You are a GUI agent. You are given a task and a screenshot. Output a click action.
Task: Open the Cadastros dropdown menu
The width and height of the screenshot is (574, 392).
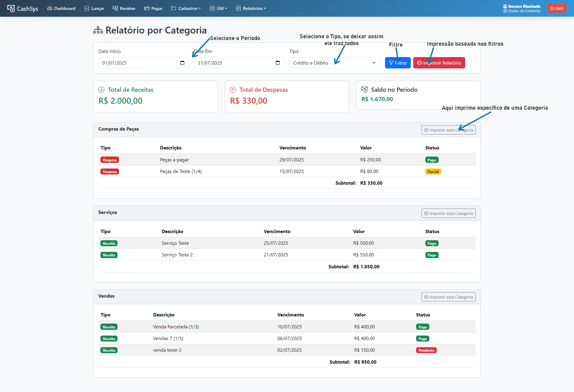(186, 8)
